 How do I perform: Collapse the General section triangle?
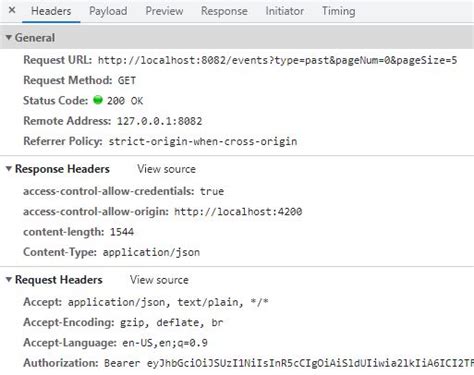tap(9, 37)
